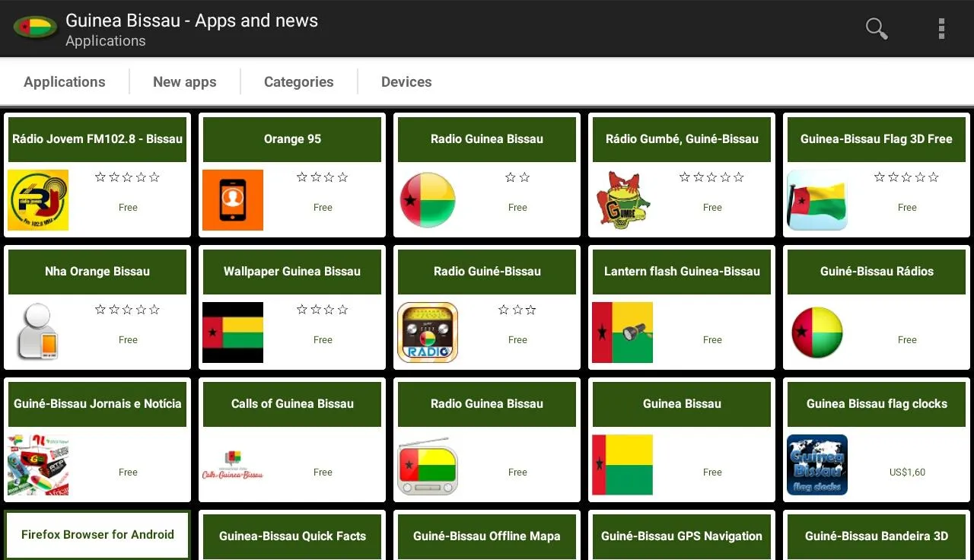Select Guinea-Bissau Quick Facts title
The height and width of the screenshot is (560, 974).
pyautogui.click(x=292, y=536)
